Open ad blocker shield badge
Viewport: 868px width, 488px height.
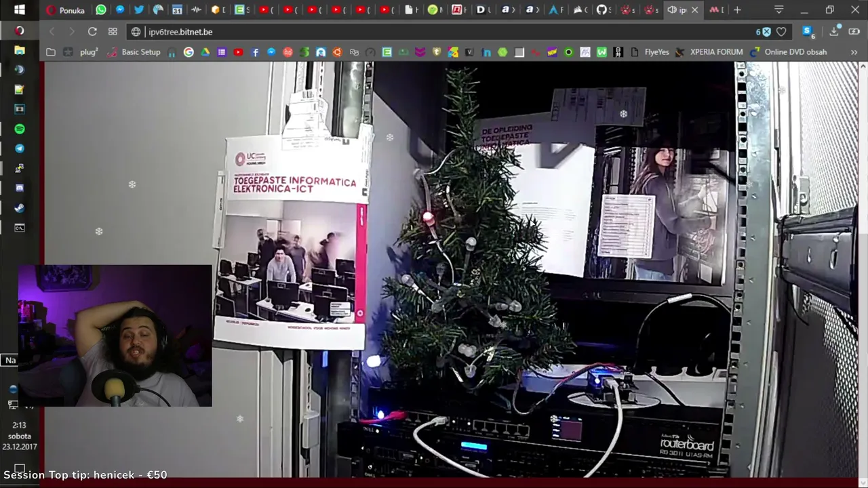pos(764,32)
